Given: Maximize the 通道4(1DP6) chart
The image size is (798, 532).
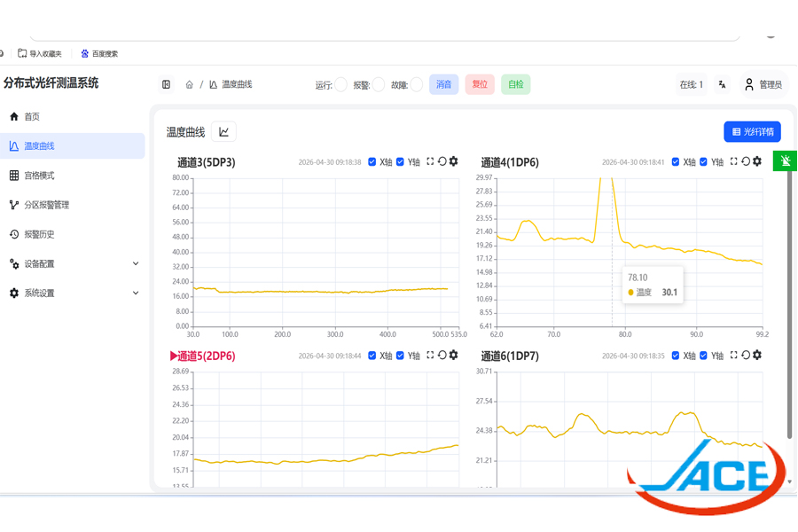Looking at the screenshot, I should (x=733, y=161).
